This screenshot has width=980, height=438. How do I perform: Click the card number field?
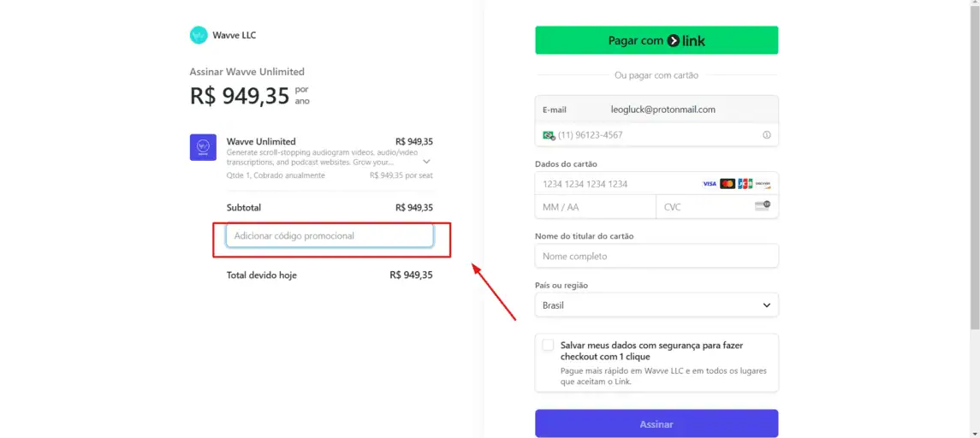coord(656,184)
